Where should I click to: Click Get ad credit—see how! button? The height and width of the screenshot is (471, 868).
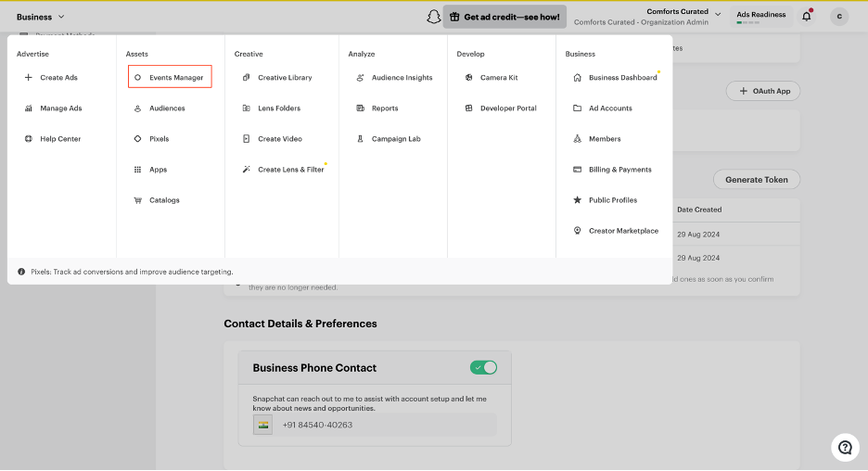[504, 17]
